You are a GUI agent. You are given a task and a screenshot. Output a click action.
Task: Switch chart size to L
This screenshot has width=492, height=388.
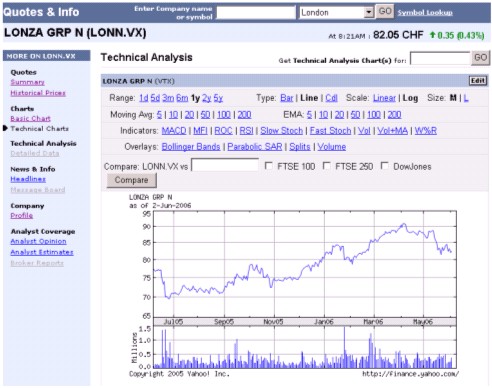click(466, 98)
